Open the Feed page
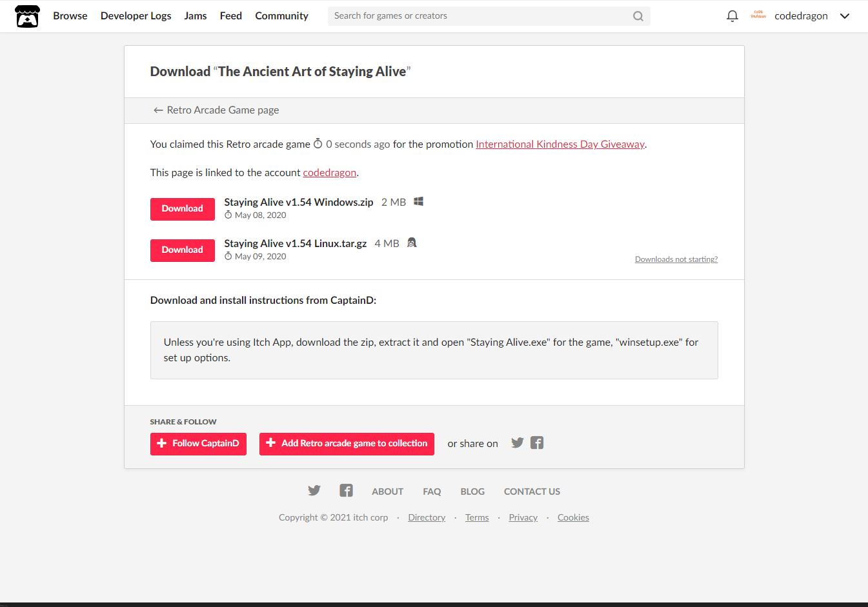Image resolution: width=868 pixels, height=607 pixels. tap(231, 16)
